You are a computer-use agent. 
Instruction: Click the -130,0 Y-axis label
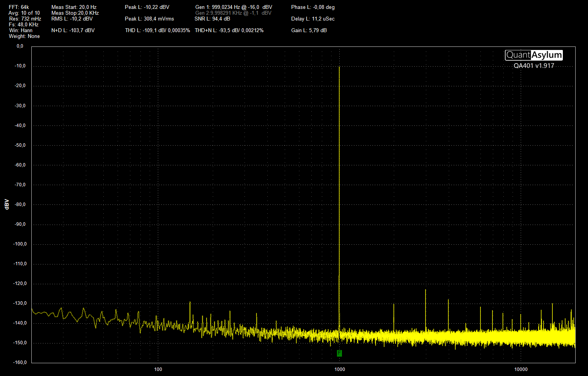click(x=20, y=303)
